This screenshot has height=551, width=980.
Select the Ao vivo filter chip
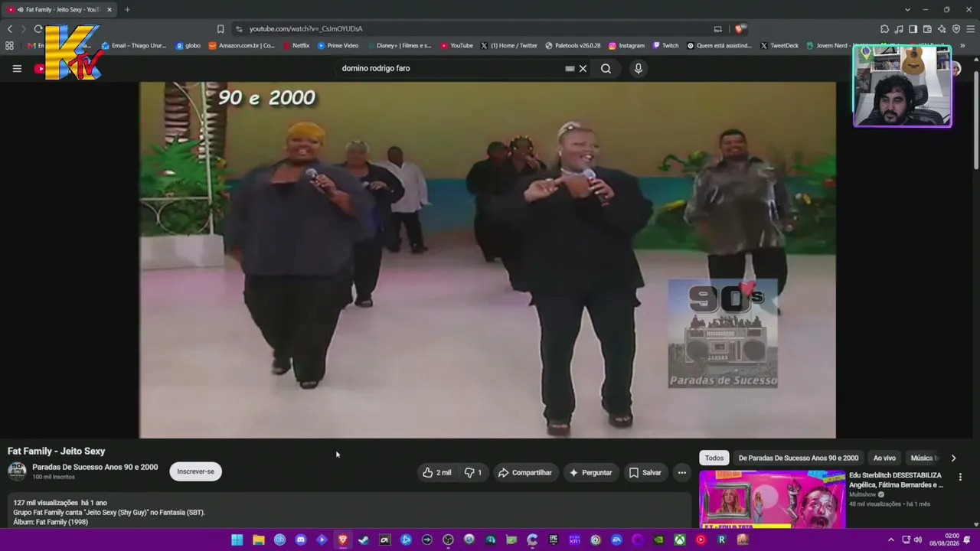pyautogui.click(x=884, y=458)
